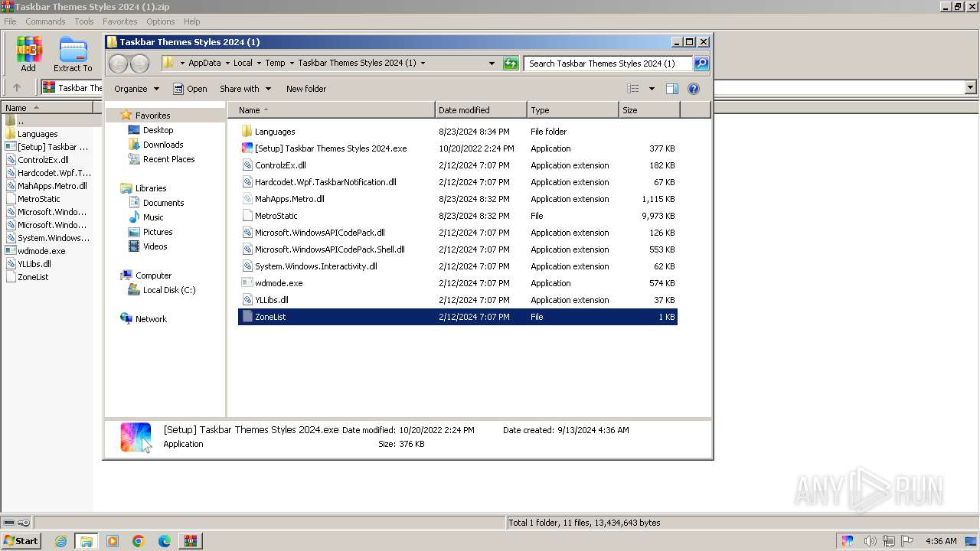Select wdmode.exe in Explorer list
Image resolution: width=980 pixels, height=551 pixels.
(x=458, y=283)
